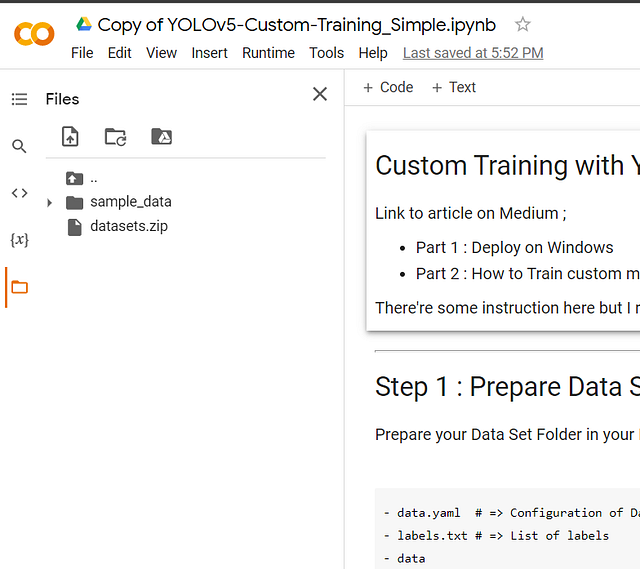The image size is (640, 569).
Task: Click the Refresh files icon
Action: 116,137
